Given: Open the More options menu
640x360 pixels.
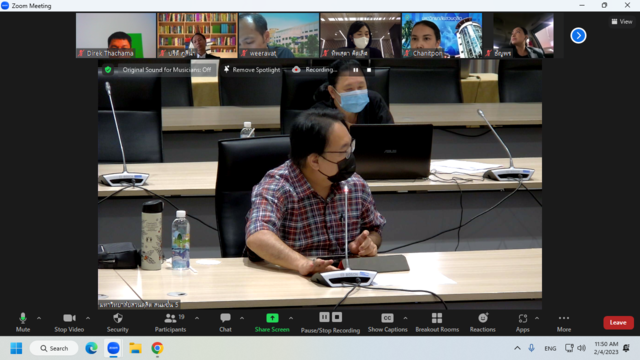Looking at the screenshot, I should point(564,322).
